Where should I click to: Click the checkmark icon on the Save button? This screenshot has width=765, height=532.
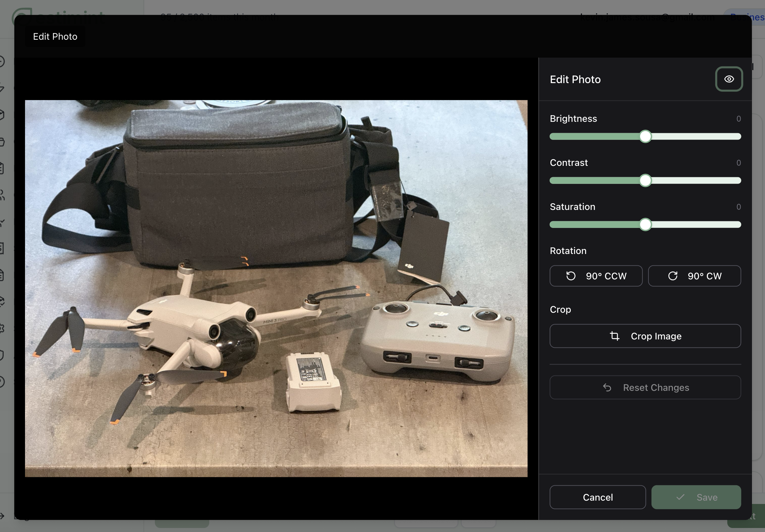pyautogui.click(x=680, y=497)
